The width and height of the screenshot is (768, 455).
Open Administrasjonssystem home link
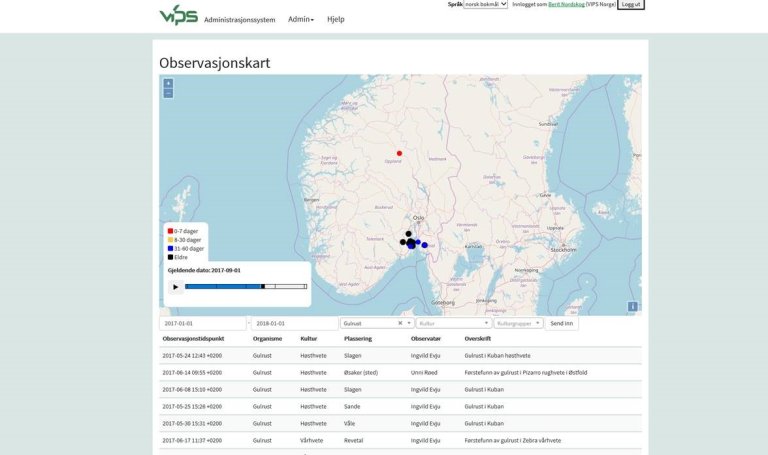pyautogui.click(x=240, y=20)
